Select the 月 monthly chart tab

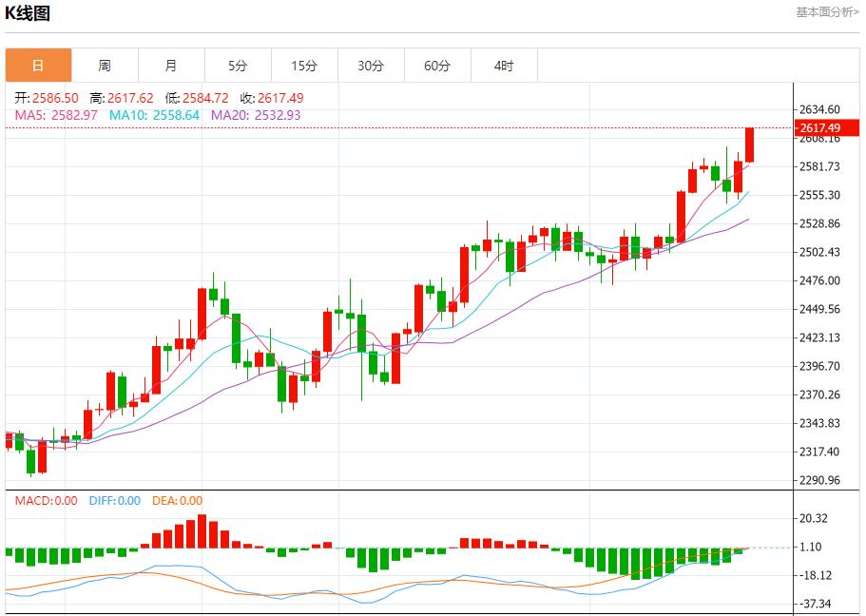[171, 66]
